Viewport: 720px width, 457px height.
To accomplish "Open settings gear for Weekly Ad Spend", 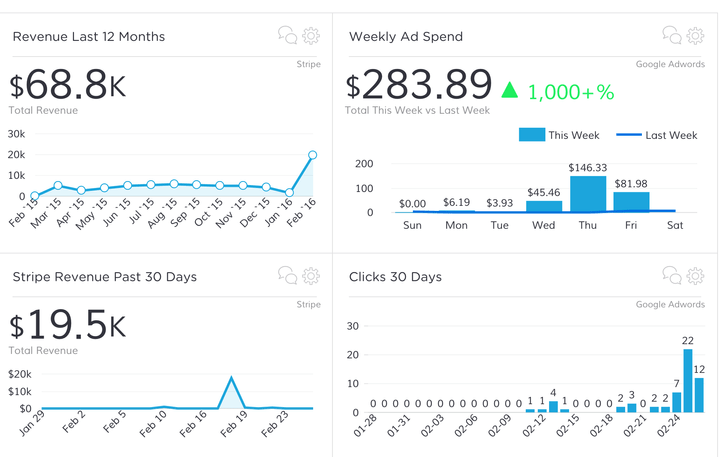I will tap(695, 36).
